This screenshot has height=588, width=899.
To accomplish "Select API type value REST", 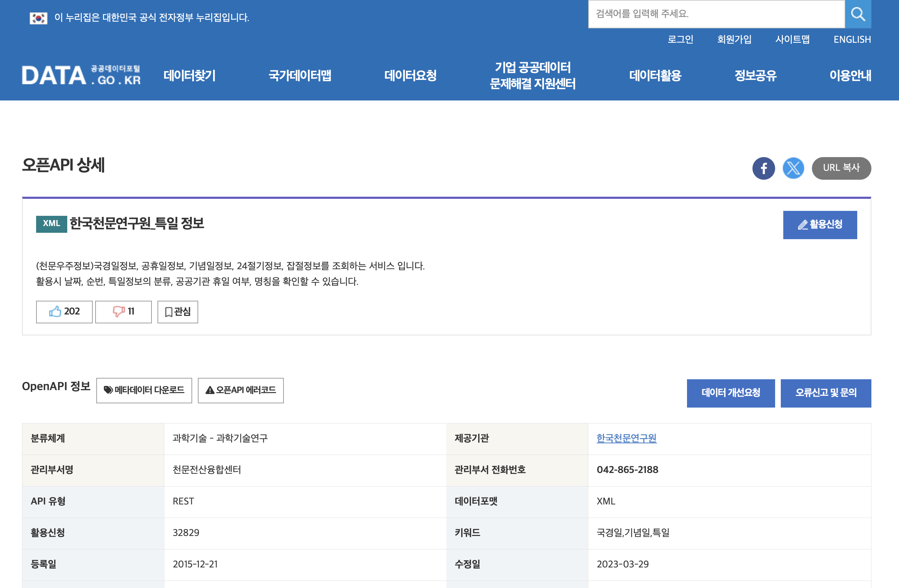I will 183,501.
